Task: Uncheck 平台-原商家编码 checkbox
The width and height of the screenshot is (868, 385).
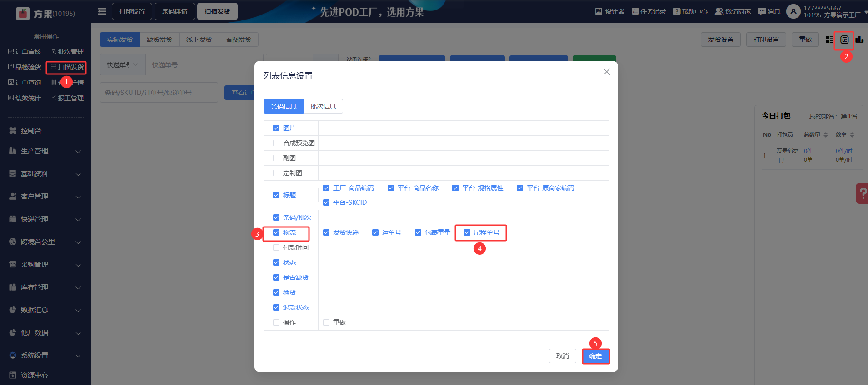Action: click(520, 188)
